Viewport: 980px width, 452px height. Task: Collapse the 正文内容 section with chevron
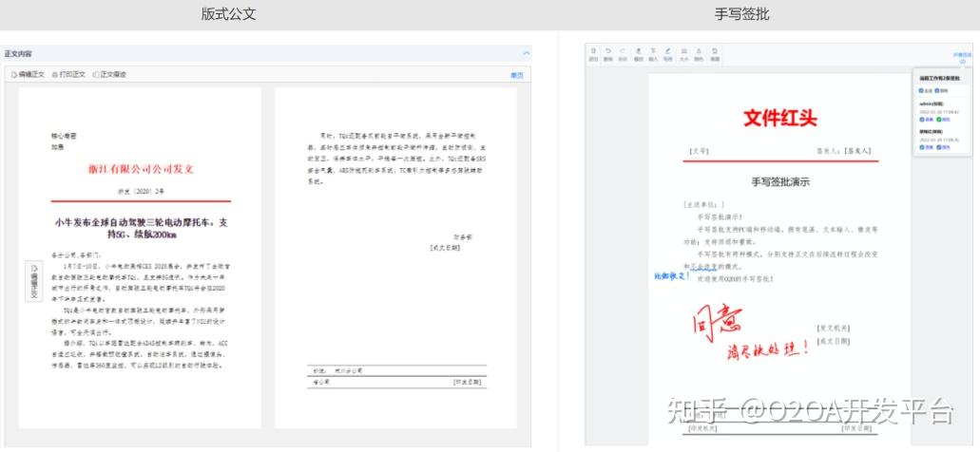coord(527,54)
